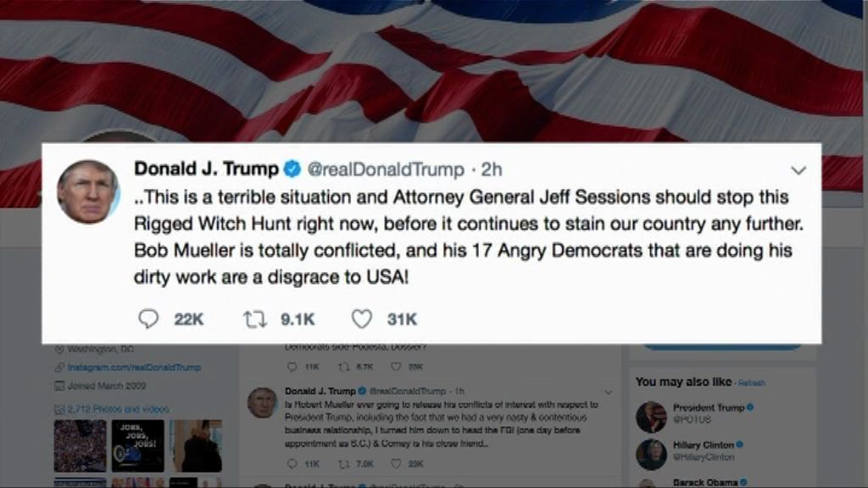The height and width of the screenshot is (488, 868).
Task: Open the Instagram.com/realDonaldTrump profile link
Action: [134, 368]
